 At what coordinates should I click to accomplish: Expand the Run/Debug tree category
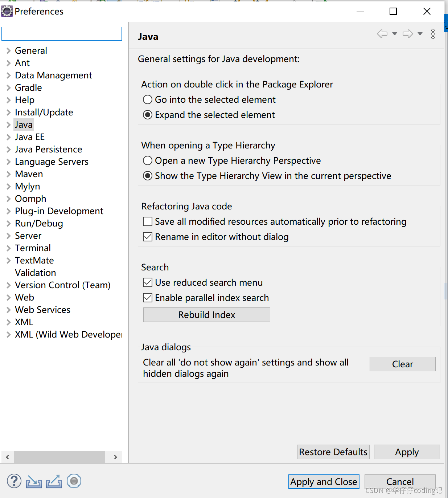coord(8,223)
